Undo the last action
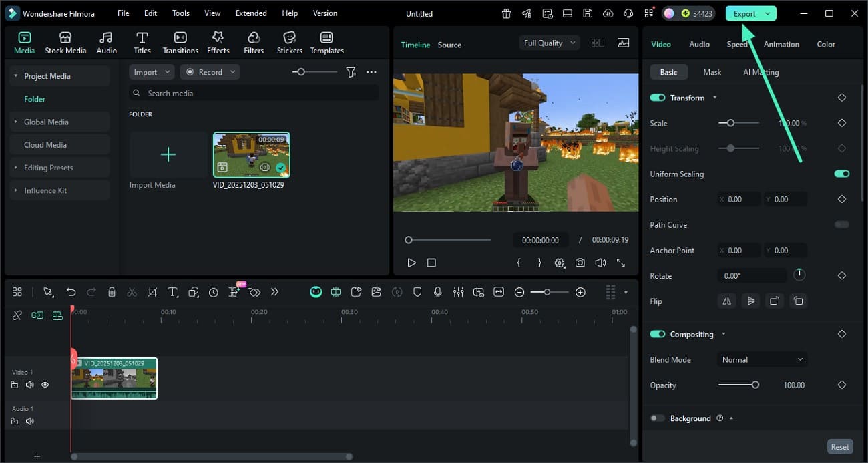Image resolution: width=868 pixels, height=463 pixels. (71, 292)
